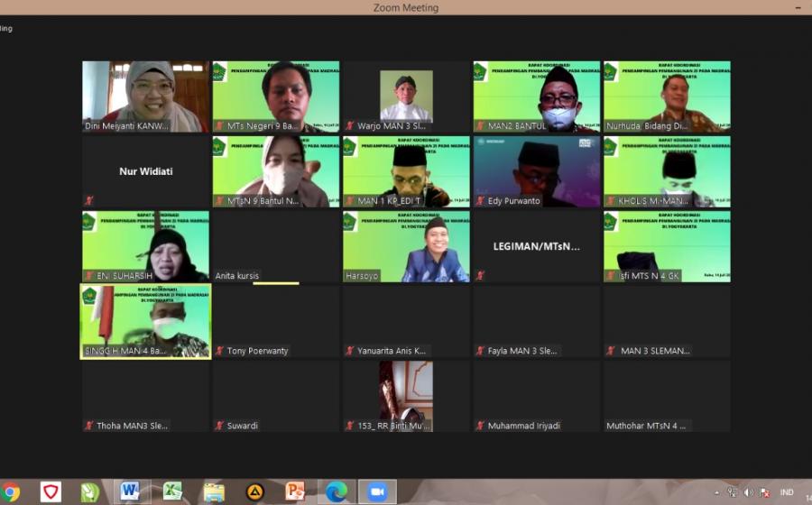Open Microsoft Word from the taskbar
Image resolution: width=812 pixels, height=505 pixels.
129,491
